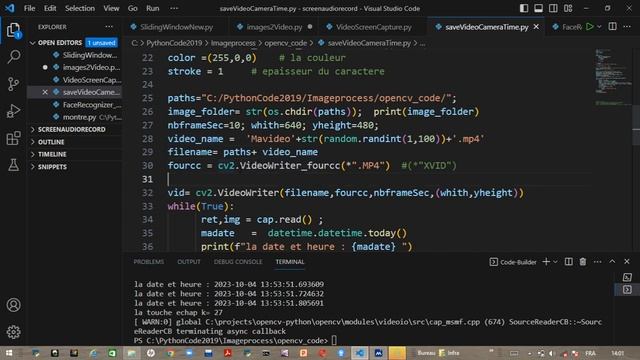
Task: Close saveVideoCame... in Open Editors
Action: tap(45, 92)
